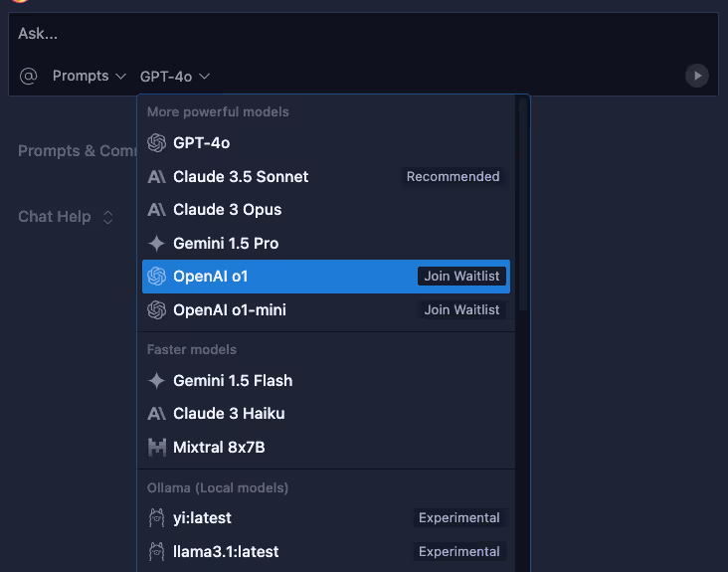Pick Gemini 1.5 Pro model
728x572 pixels.
tap(326, 244)
